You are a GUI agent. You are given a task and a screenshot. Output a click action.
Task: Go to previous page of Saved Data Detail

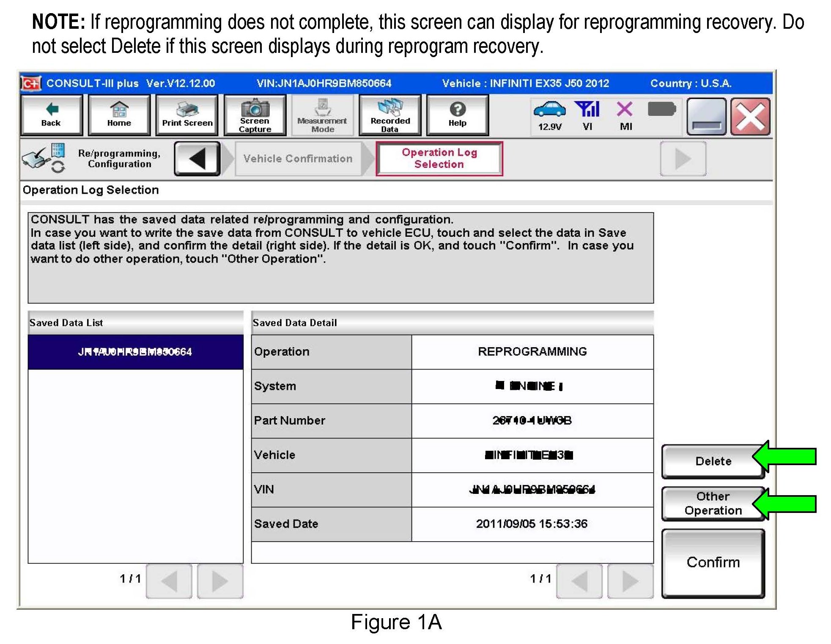click(x=579, y=581)
